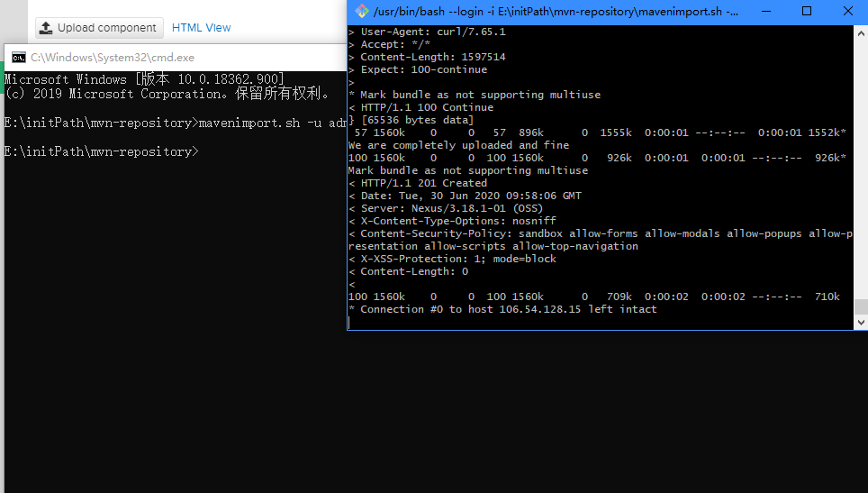The width and height of the screenshot is (868, 493).
Task: Click the 'Content-Security-Policy: sandbox' line
Action: coord(600,240)
